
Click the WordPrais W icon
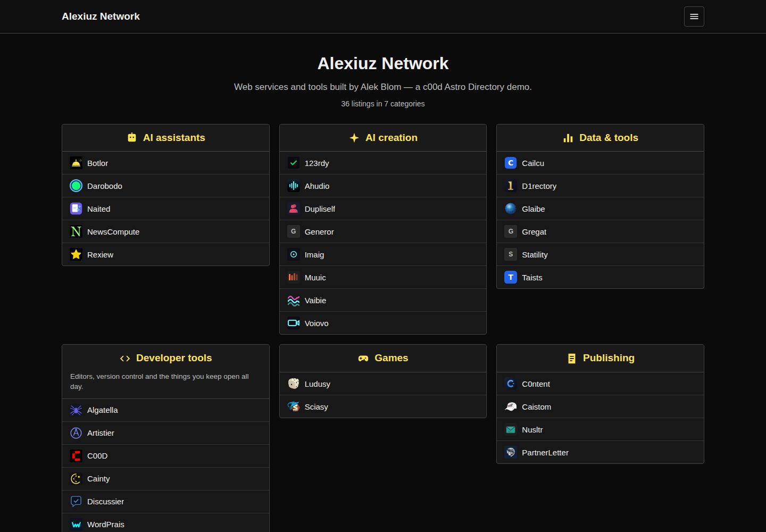(76, 525)
